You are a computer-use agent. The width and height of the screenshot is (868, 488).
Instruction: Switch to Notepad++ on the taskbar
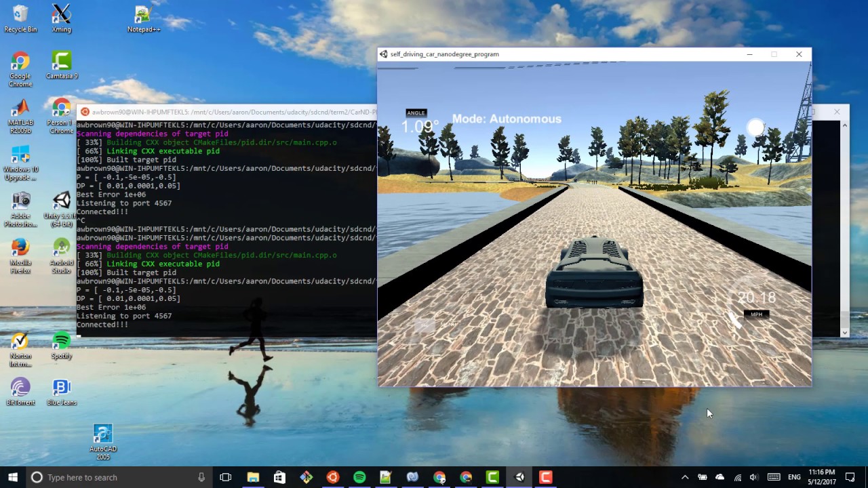[386, 477]
